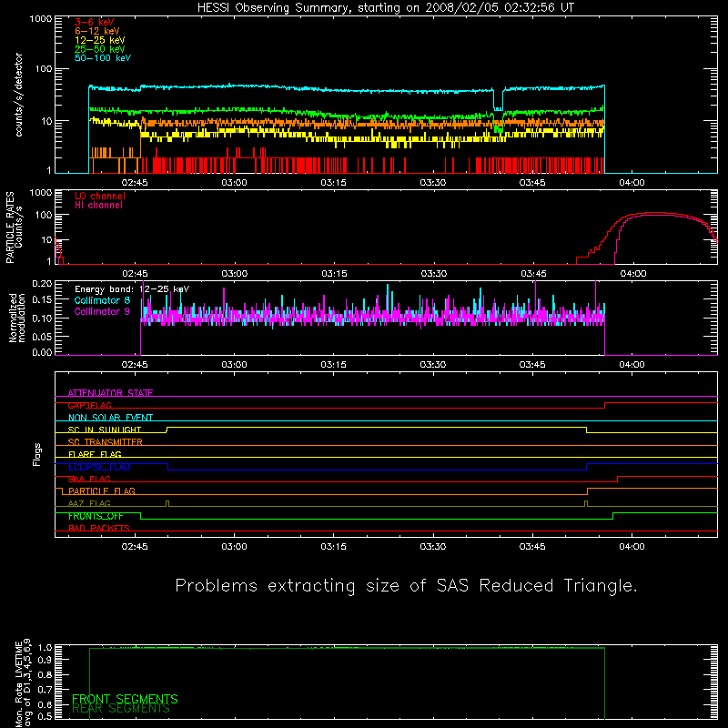Image resolution: width=728 pixels, height=728 pixels.
Task: Click the LO channel legend label
Action: [x=100, y=196]
